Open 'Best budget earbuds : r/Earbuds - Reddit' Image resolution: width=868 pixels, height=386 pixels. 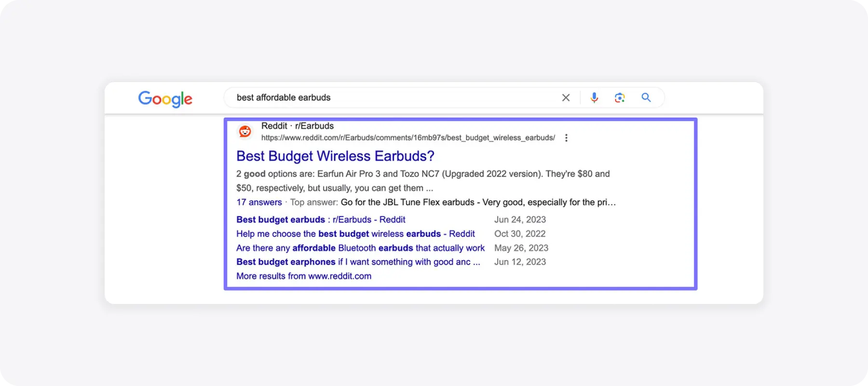pos(321,220)
